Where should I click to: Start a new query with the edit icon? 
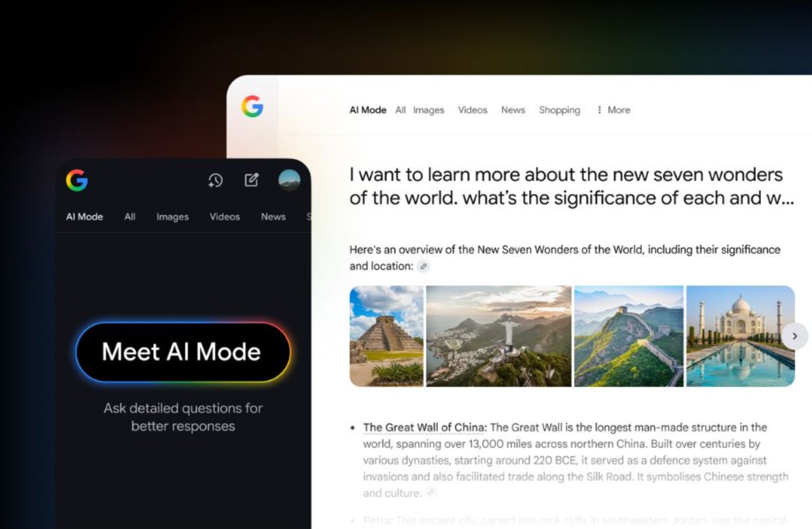click(x=252, y=180)
